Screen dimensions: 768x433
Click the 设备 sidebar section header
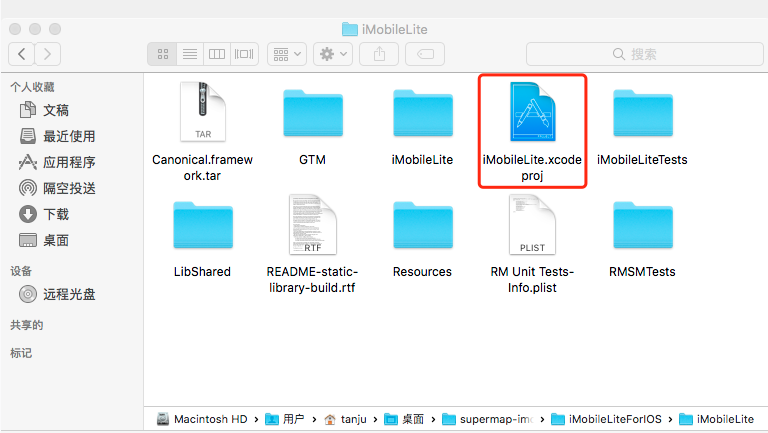click(x=21, y=271)
